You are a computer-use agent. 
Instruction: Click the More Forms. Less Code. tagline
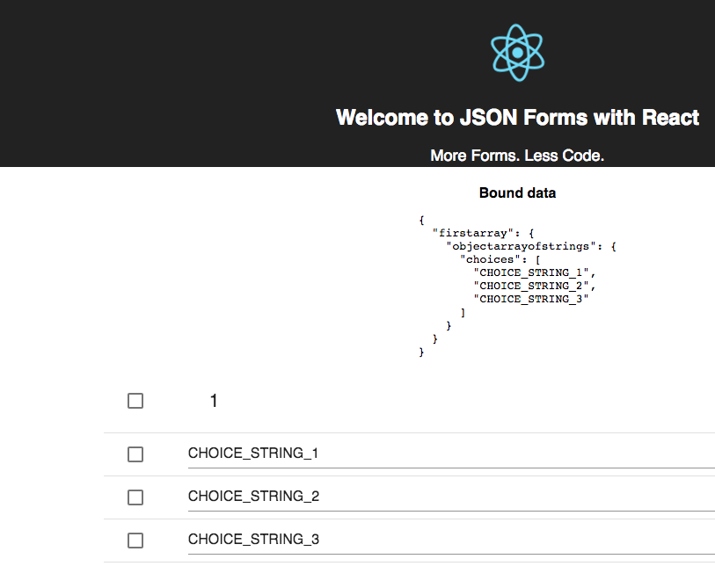click(x=517, y=156)
